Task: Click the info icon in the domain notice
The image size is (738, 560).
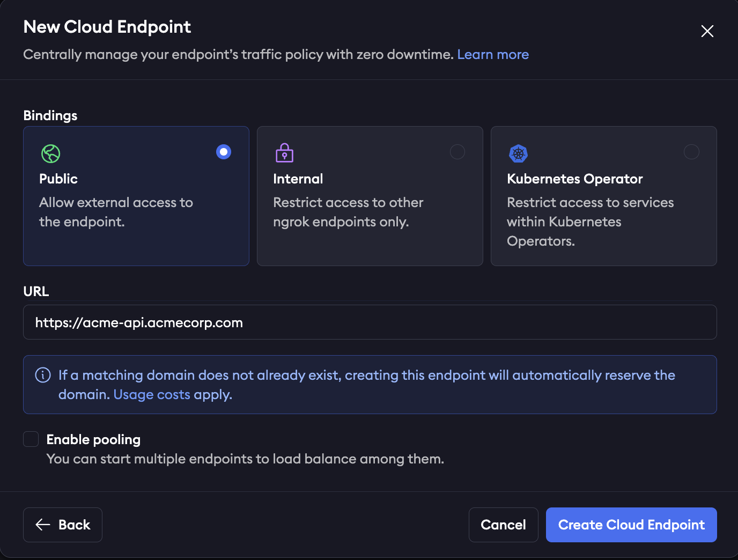Action: coord(43,375)
